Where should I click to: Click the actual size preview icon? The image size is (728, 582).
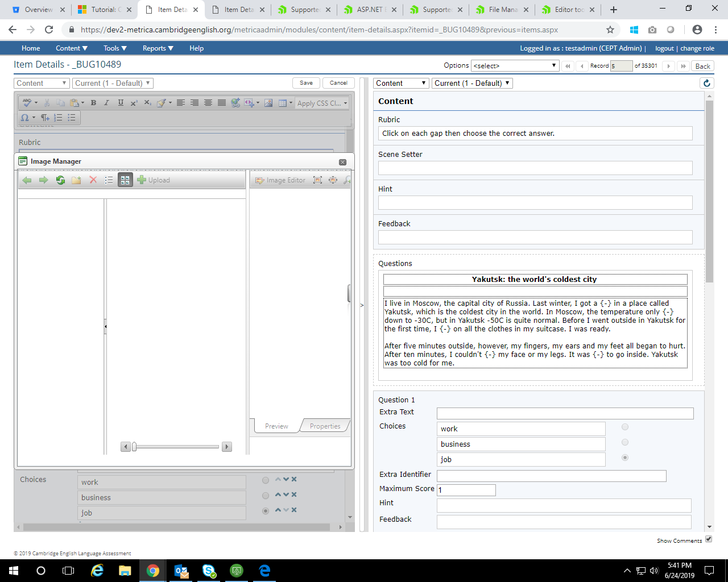[333, 180]
